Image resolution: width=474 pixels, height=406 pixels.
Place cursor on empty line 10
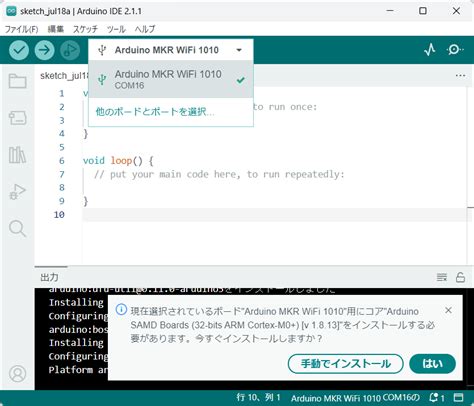pyautogui.click(x=274, y=215)
